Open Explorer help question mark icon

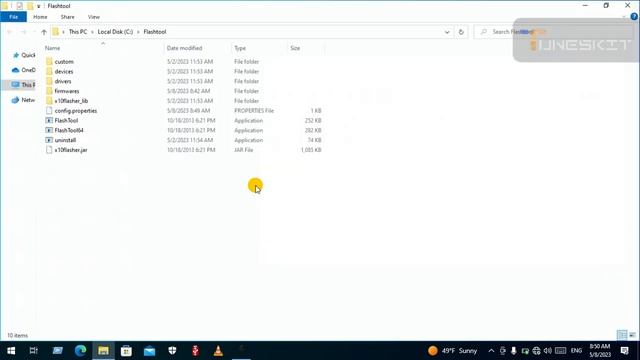coord(634,17)
